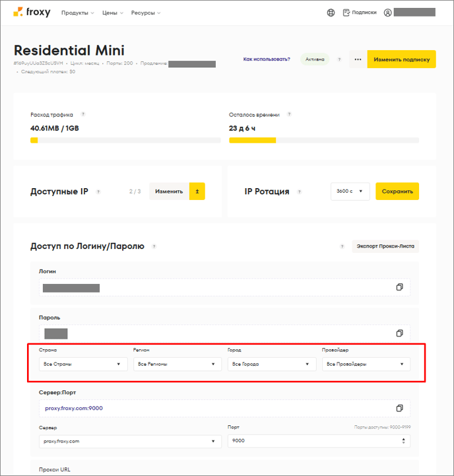Open the Сервер proxy.froxy.com dropdown
The height and width of the screenshot is (476, 454).
tap(130, 442)
